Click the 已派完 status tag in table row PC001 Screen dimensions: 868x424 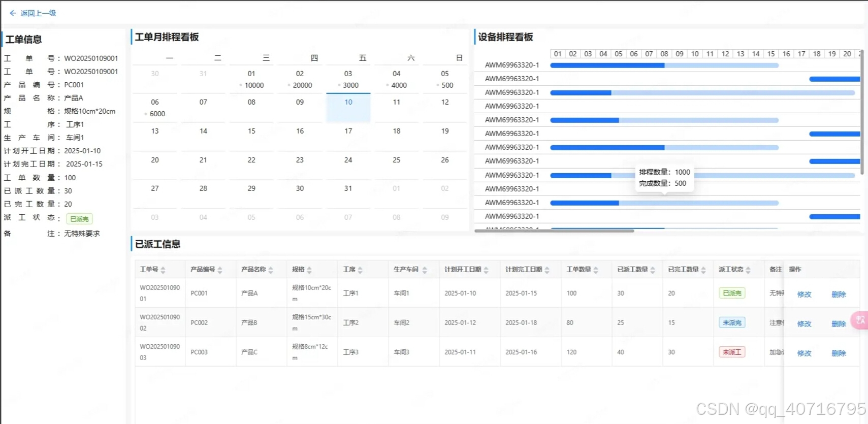pyautogui.click(x=732, y=293)
